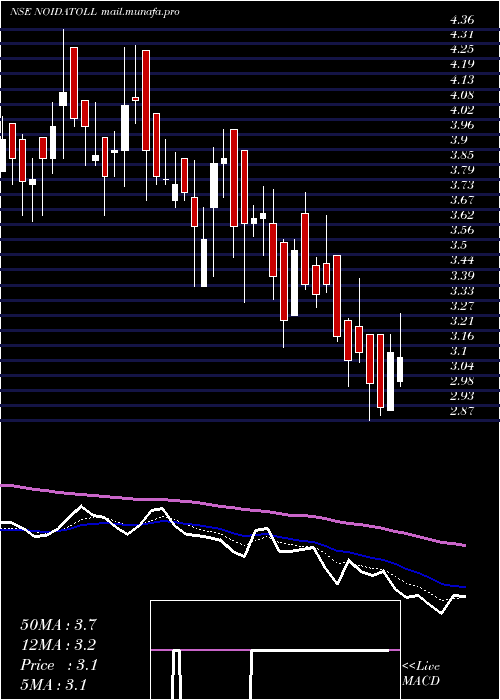Click the 3.04 price axis label
Image resolution: width=500 pixels, height=700 pixels.
(462, 367)
